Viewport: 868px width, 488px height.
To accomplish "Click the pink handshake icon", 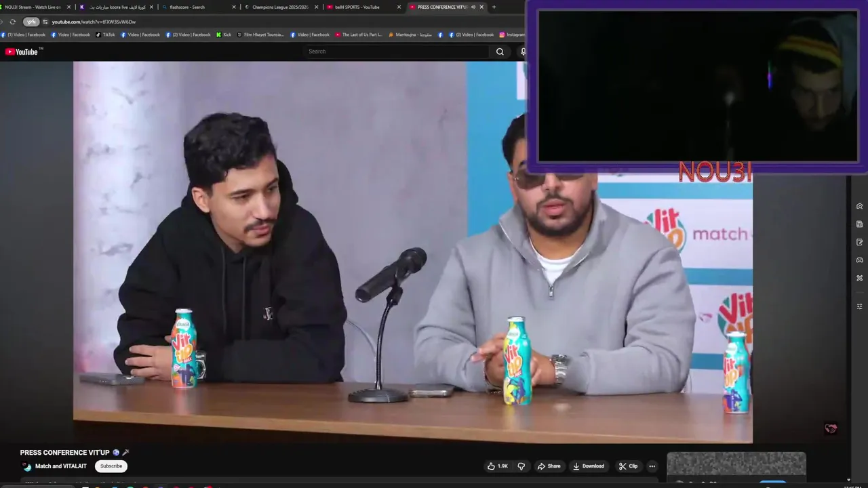I will coord(831,428).
